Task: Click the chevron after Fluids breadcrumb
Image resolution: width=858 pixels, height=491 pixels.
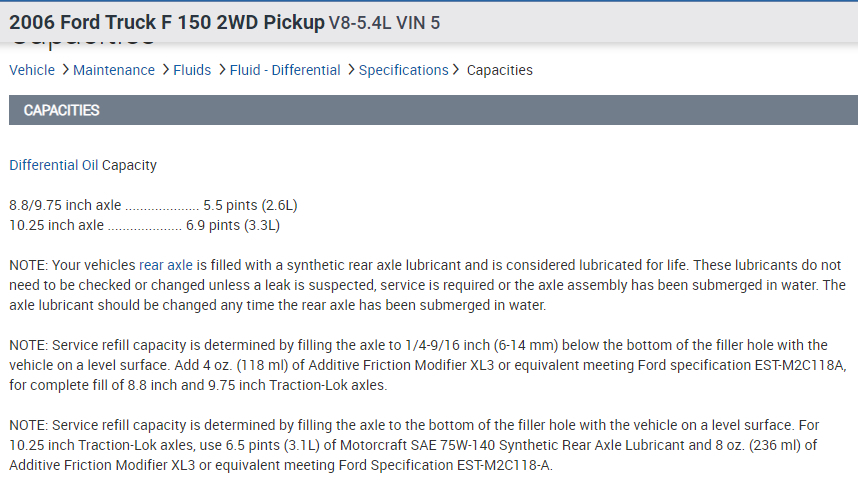Action: pyautogui.click(x=220, y=70)
